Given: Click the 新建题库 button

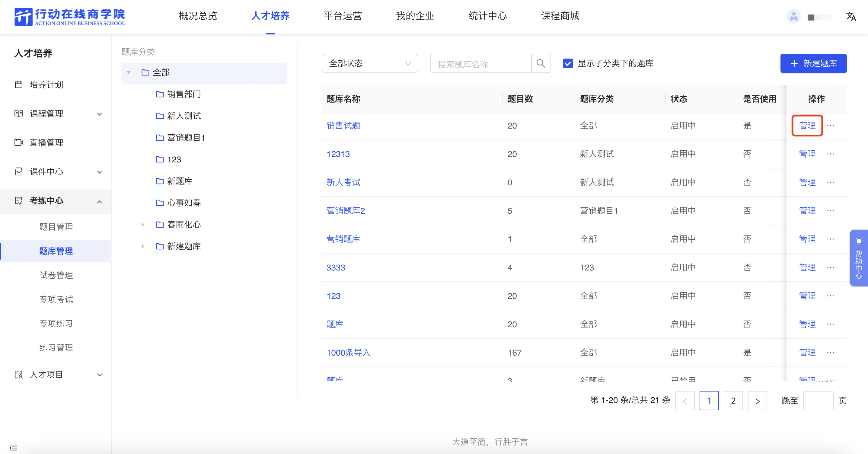Looking at the screenshot, I should pos(813,63).
